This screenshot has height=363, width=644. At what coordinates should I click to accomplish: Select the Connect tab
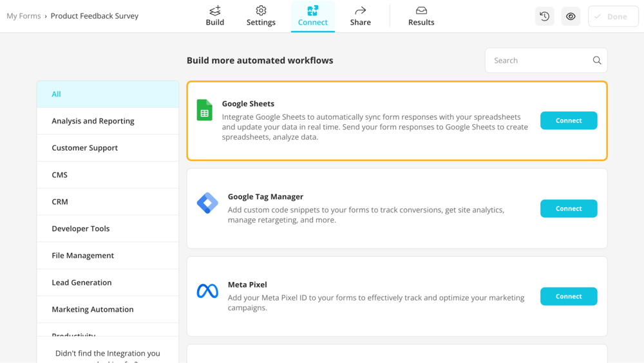click(x=312, y=17)
